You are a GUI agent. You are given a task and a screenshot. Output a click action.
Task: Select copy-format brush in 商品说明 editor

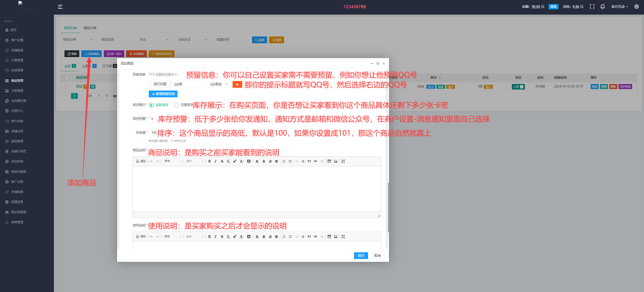(x=235, y=161)
